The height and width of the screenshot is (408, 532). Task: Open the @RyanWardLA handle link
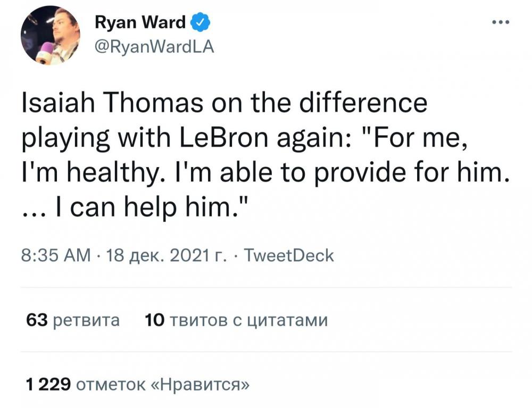153,47
